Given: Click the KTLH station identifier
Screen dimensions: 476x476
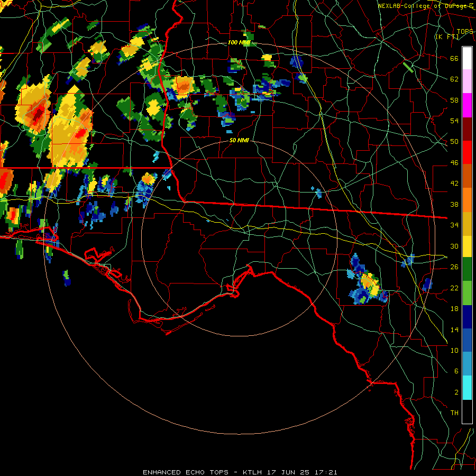Looking at the screenshot, I should [252, 472].
